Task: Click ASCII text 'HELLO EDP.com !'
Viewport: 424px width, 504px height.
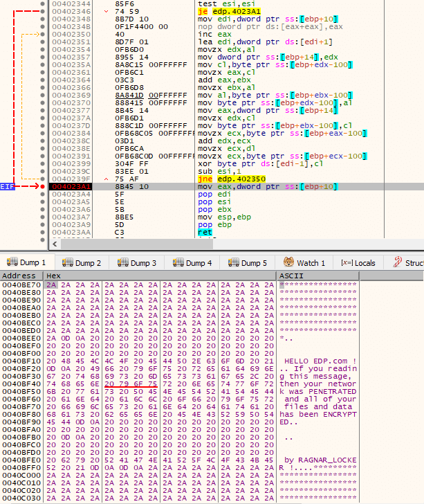Action: [320, 361]
